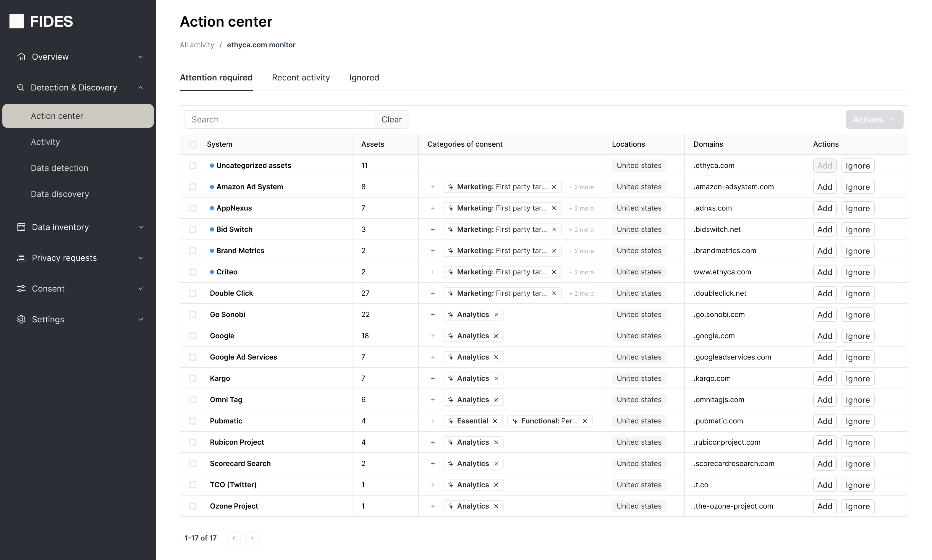Click All activity breadcrumb link
This screenshot has width=932, height=560.
(x=197, y=45)
